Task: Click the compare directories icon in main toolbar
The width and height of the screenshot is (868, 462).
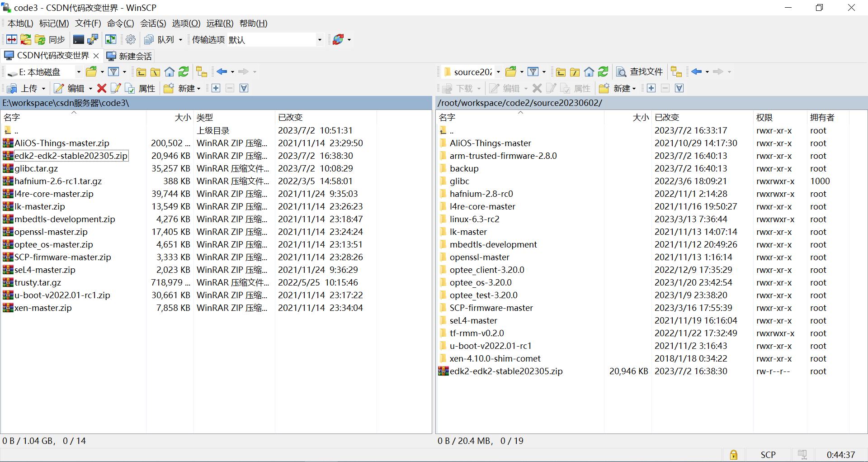Action: coord(12,40)
